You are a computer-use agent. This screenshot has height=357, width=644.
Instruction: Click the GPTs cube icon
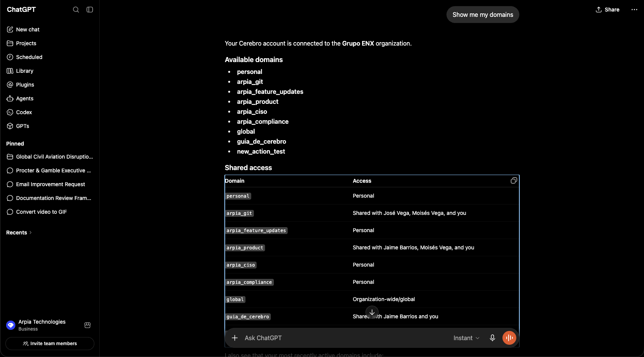click(10, 126)
